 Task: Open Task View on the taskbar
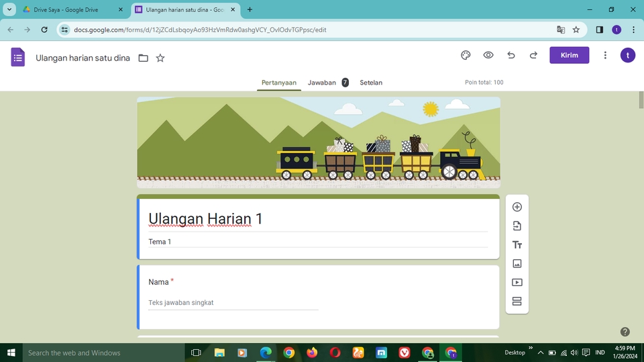point(197,353)
